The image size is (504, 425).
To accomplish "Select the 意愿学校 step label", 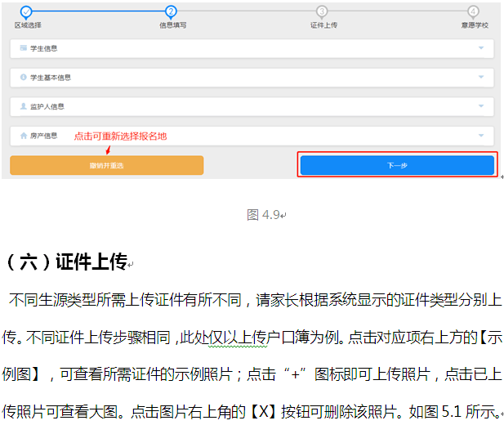I will (x=475, y=25).
